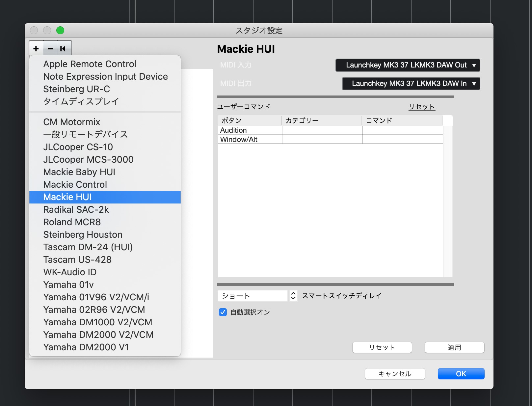The image size is (532, 406).
Task: Click the reset devices arrow icon
Action: tap(63, 49)
